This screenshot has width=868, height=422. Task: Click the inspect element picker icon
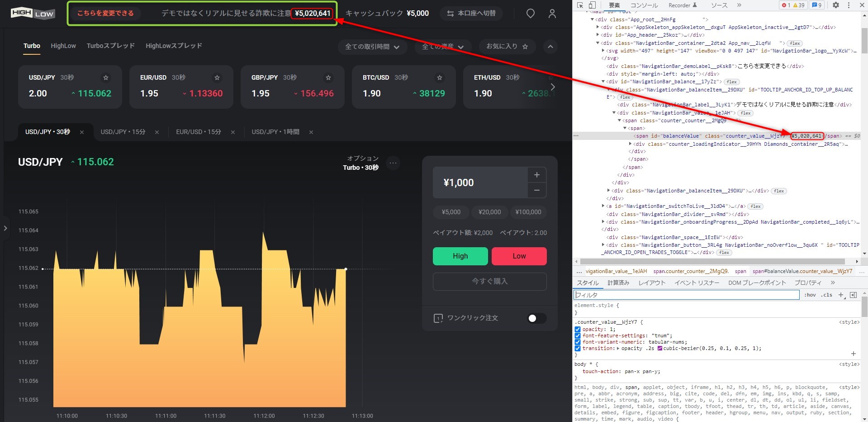580,5
